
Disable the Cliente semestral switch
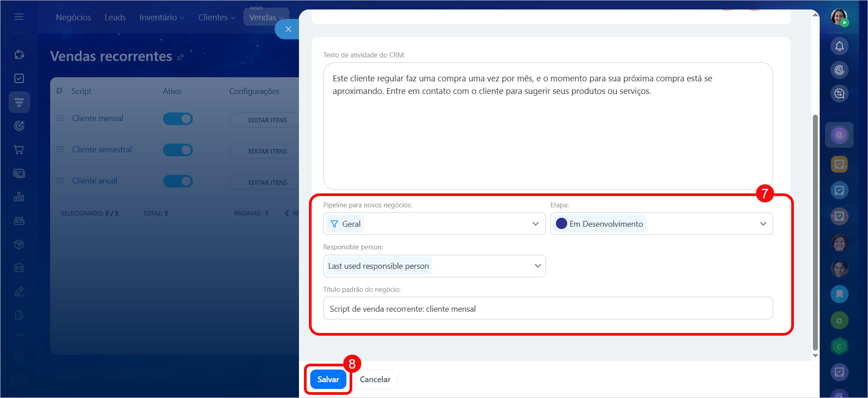click(x=178, y=150)
